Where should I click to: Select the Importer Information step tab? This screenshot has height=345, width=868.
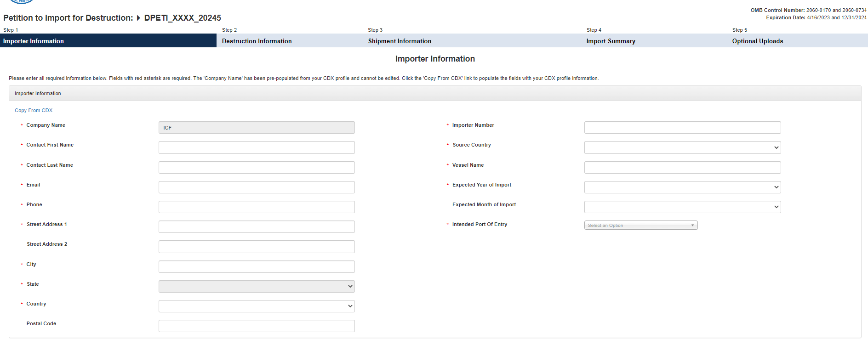[x=34, y=41]
